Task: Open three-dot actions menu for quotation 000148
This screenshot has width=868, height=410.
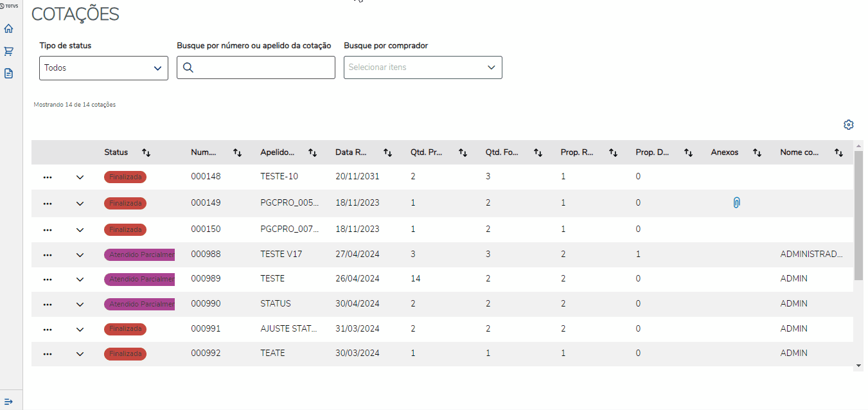Action: click(x=47, y=177)
